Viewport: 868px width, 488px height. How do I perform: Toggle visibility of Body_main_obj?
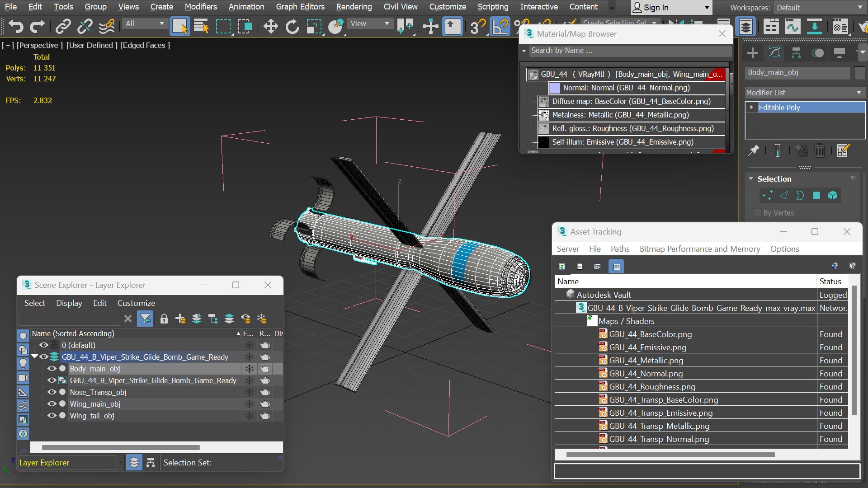[x=52, y=369]
